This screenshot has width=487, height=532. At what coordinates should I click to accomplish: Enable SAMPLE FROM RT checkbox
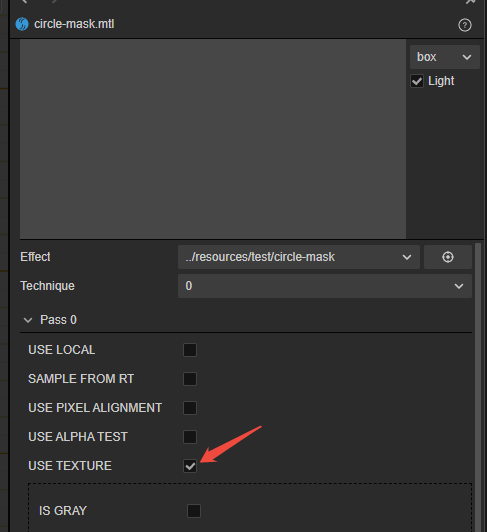tap(190, 379)
